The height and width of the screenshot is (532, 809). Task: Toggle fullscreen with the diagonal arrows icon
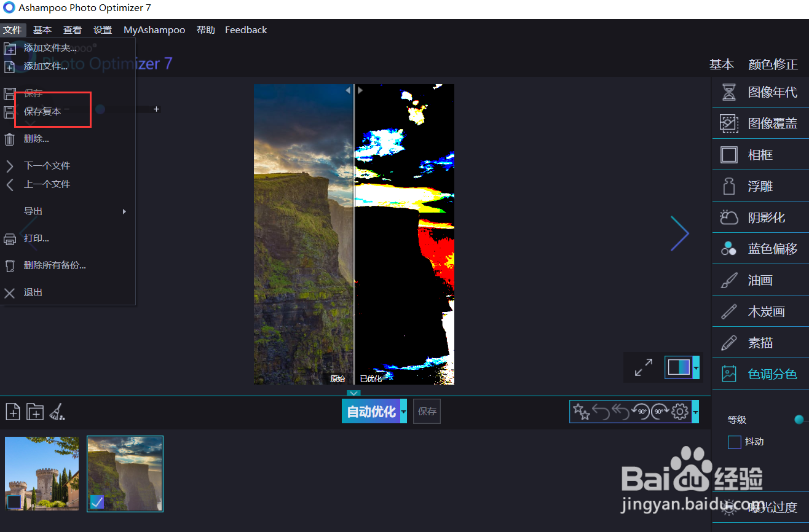[x=643, y=367]
